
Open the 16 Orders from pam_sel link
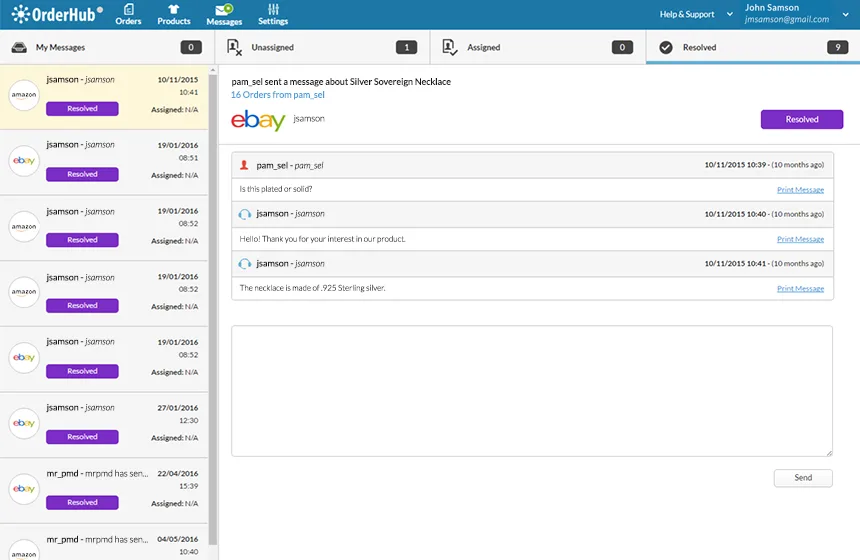point(278,94)
